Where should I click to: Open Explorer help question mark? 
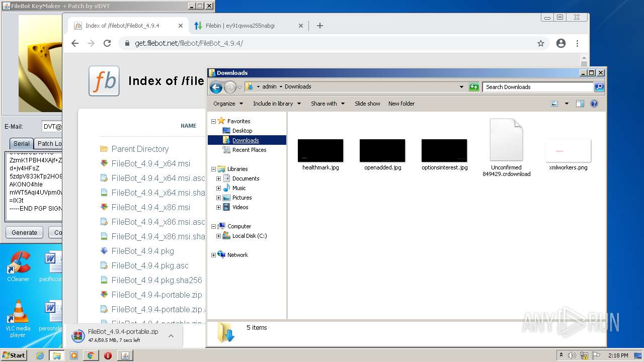tap(594, 104)
